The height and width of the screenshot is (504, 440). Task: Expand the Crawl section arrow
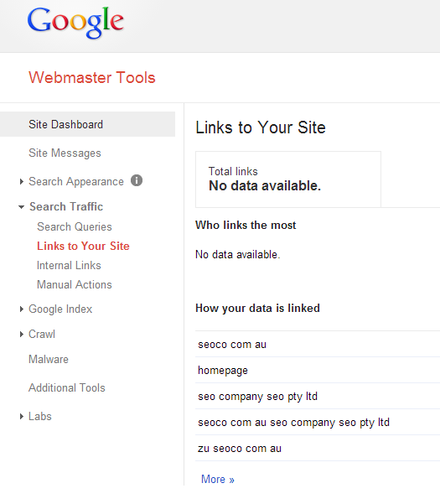point(21,335)
